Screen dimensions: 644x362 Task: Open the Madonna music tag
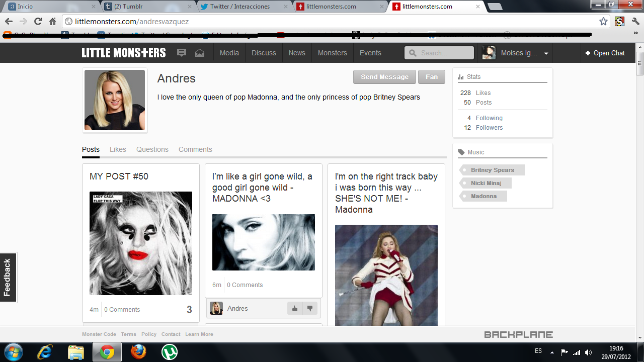click(483, 196)
